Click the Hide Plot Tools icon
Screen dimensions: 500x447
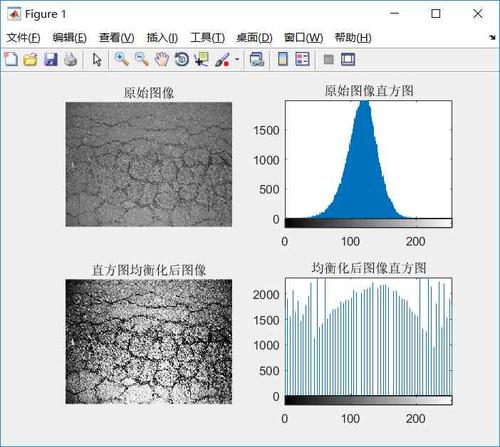pos(329,60)
